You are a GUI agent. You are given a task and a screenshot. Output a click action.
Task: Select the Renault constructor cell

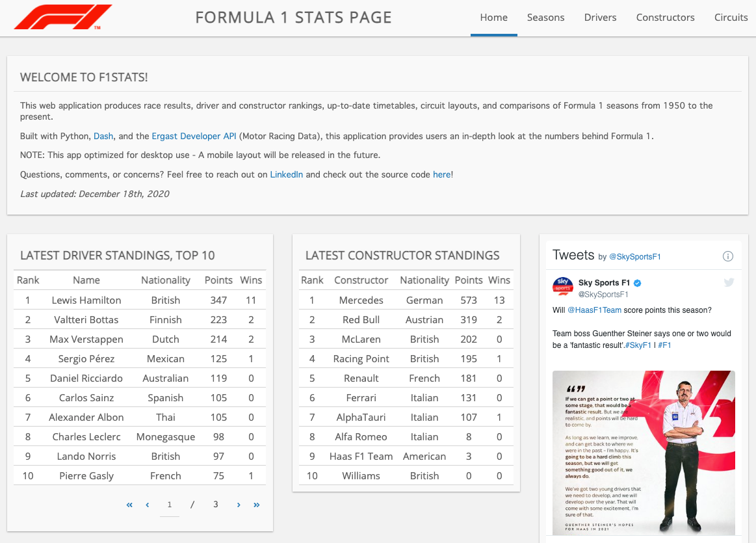(361, 378)
